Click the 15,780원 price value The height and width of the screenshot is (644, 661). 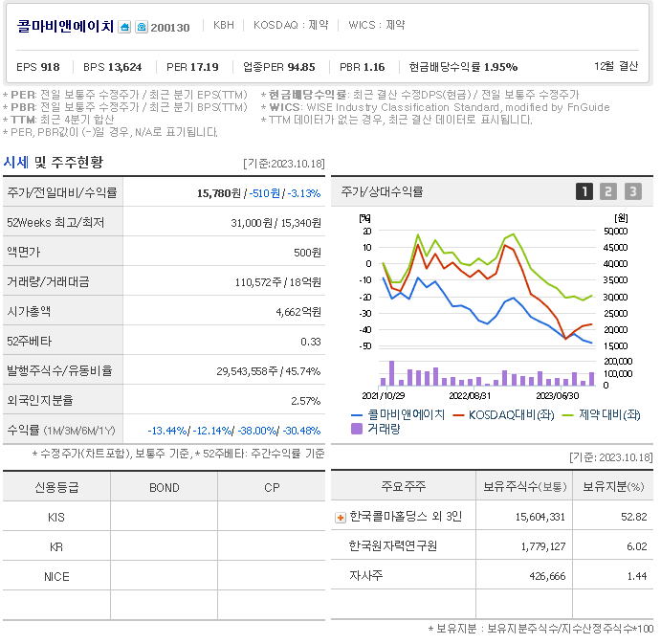point(219,193)
